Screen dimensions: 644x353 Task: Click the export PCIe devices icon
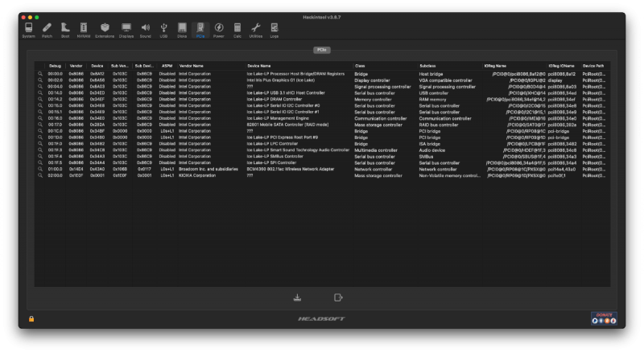click(x=338, y=298)
